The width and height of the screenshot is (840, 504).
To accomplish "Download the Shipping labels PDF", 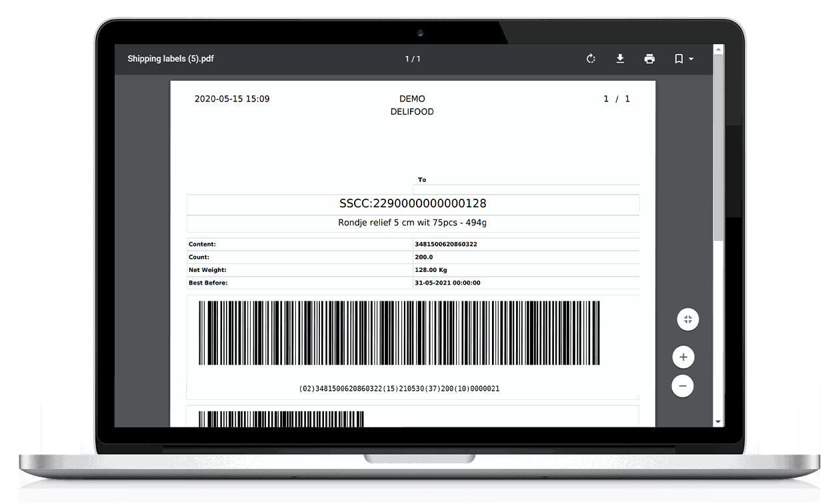I will click(620, 59).
